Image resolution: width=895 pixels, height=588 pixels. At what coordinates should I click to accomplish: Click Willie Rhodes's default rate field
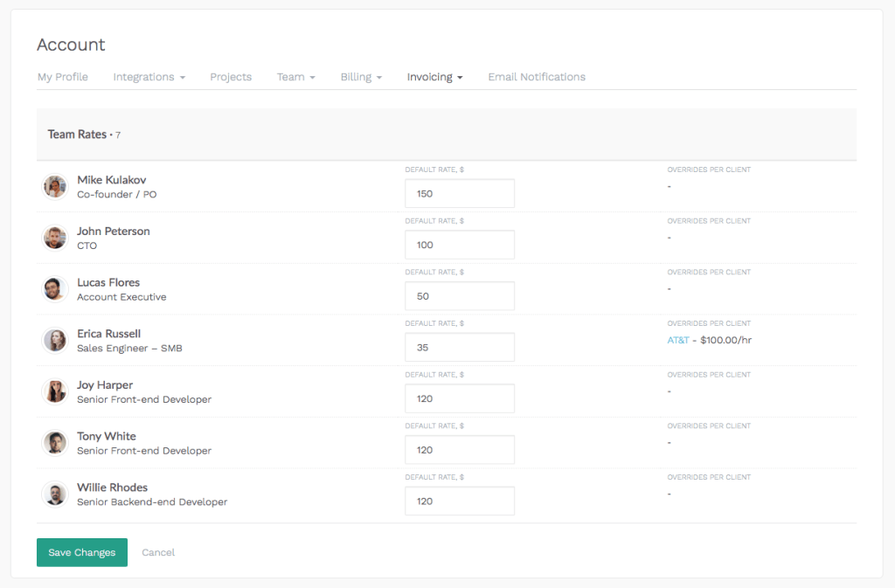(459, 501)
